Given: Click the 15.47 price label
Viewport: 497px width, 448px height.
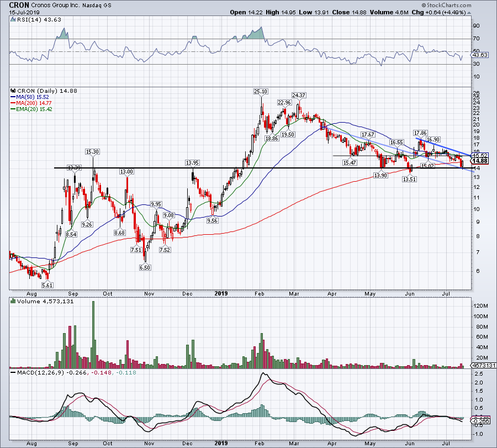Looking at the screenshot, I should point(350,162).
